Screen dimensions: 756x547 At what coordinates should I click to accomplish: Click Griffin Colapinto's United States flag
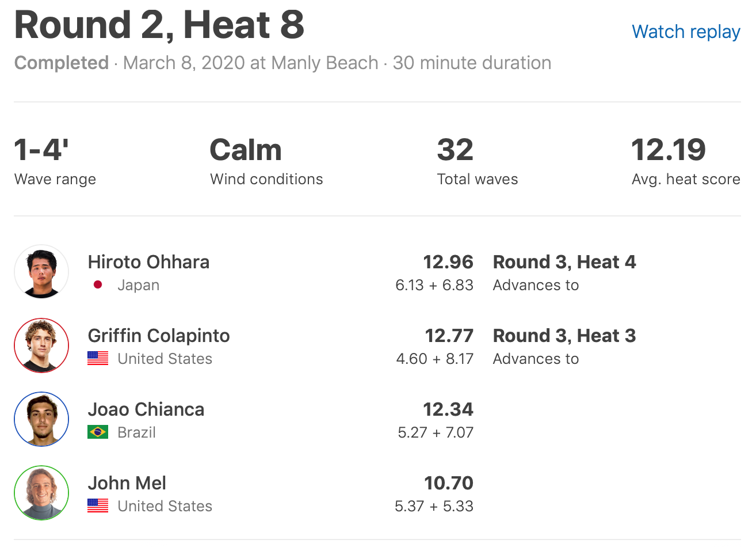point(98,358)
